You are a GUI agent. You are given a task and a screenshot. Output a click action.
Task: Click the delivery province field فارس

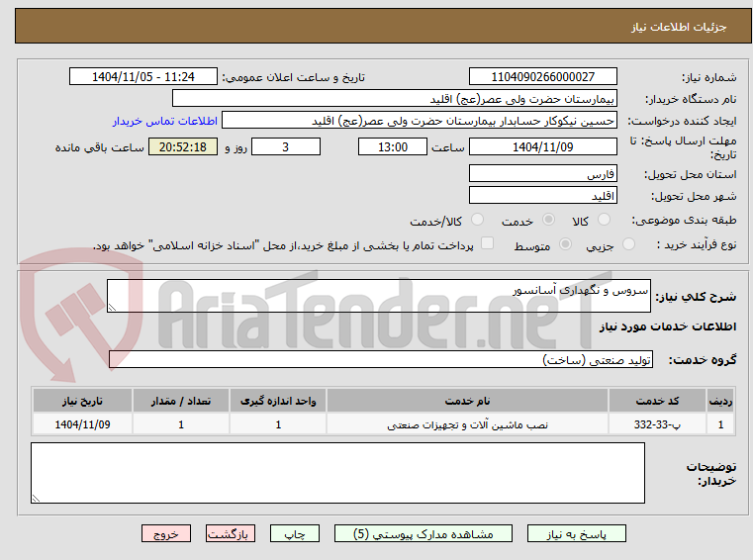point(542,174)
